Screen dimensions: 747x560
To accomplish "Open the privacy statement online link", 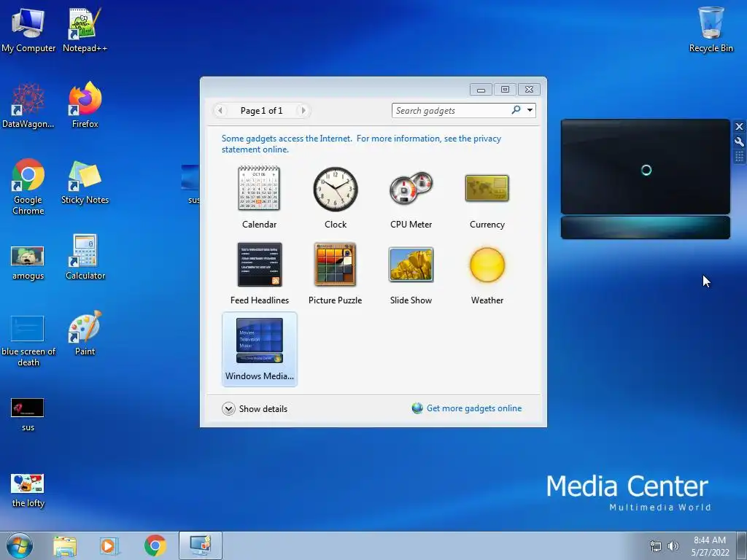I will point(361,144).
